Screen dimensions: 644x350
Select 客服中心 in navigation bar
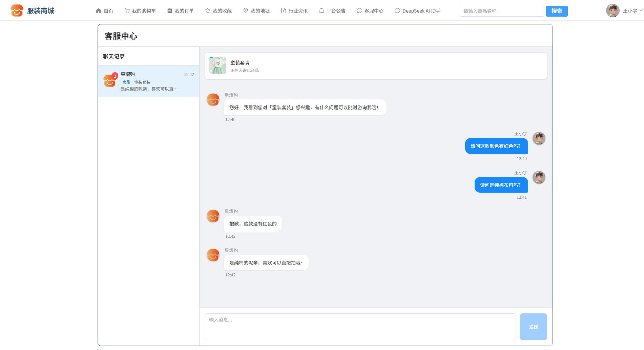pos(370,11)
